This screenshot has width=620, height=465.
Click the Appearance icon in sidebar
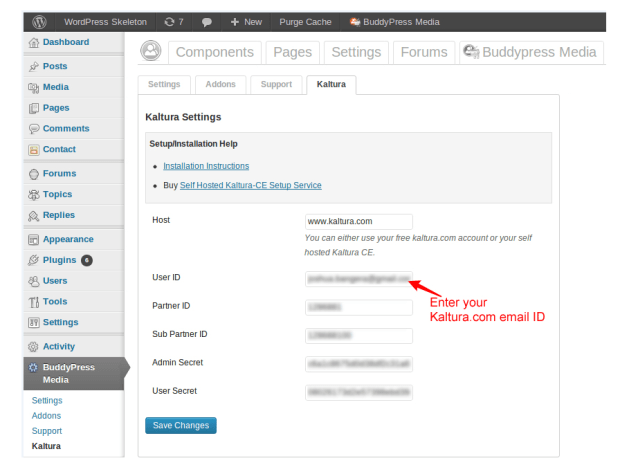pyautogui.click(x=34, y=240)
